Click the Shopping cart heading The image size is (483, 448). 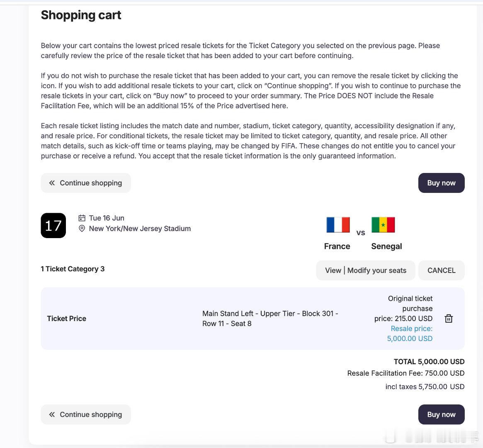tap(81, 15)
